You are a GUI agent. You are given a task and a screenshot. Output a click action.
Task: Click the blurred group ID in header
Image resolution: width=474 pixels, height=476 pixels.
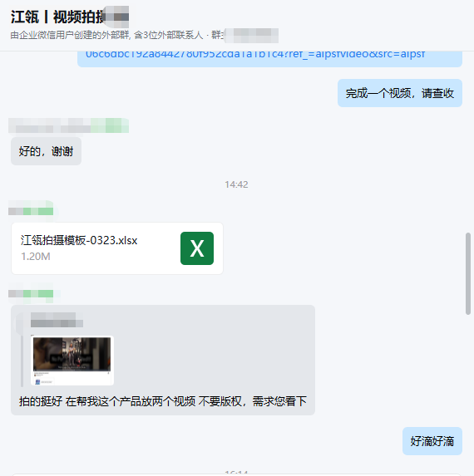coord(252,35)
